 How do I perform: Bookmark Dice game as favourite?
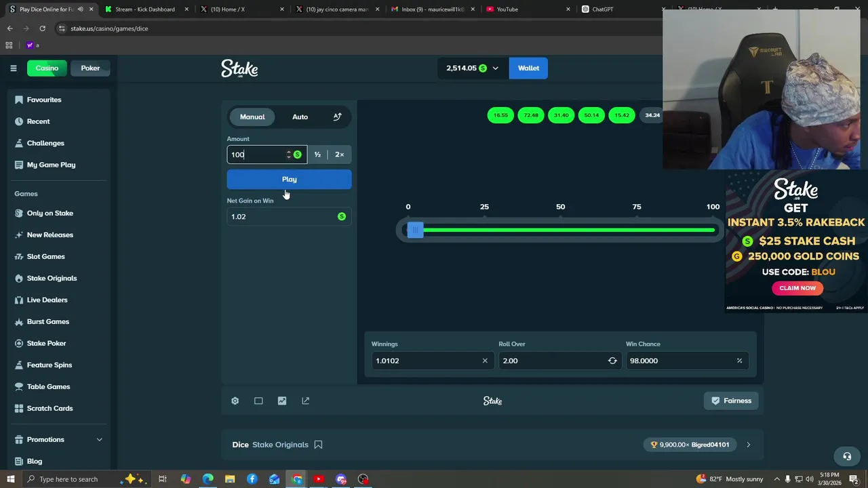(318, 445)
